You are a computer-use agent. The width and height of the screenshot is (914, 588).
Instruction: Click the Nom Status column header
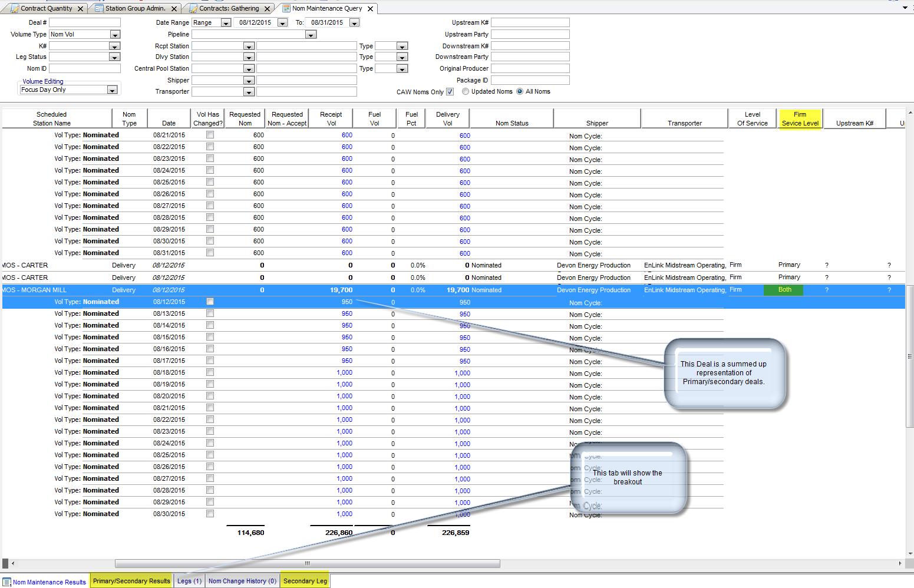(512, 123)
